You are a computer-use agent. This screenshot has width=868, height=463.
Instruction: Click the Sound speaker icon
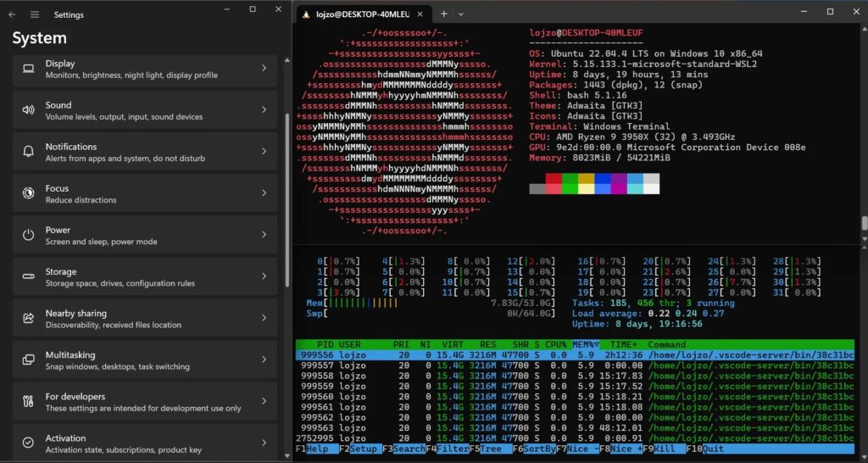click(x=28, y=110)
